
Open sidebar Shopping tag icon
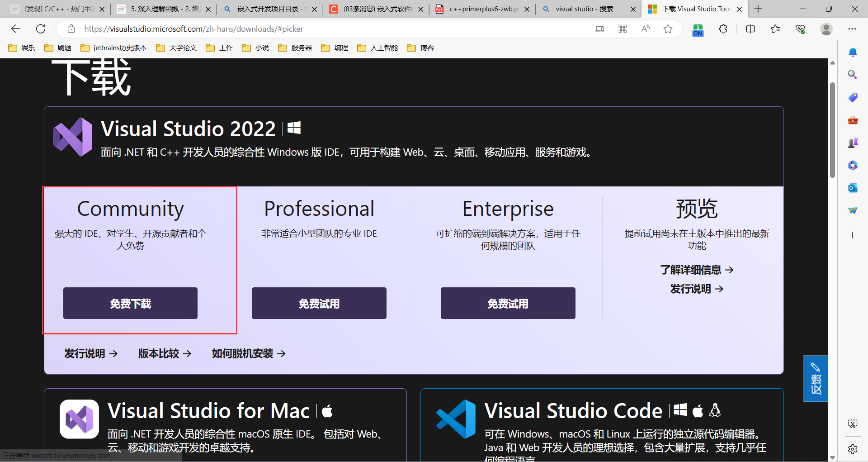click(853, 97)
